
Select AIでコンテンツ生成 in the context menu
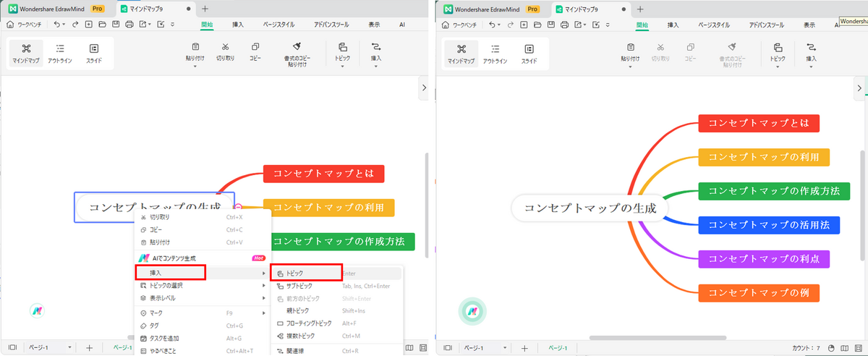[202, 258]
